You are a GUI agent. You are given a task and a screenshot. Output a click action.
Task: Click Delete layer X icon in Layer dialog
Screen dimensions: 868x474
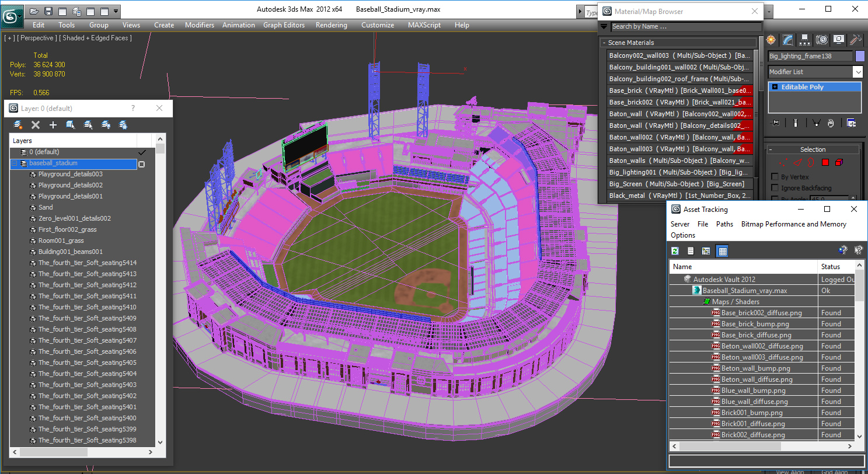[36, 124]
